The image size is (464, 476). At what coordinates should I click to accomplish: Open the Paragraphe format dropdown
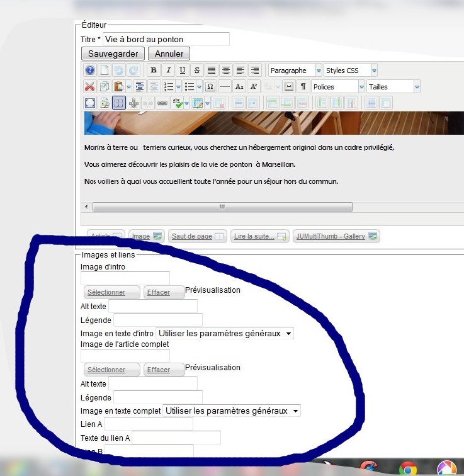click(295, 71)
